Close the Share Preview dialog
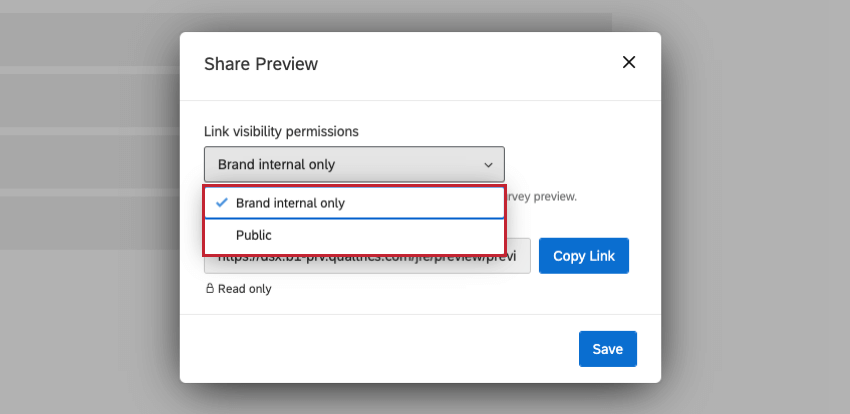Viewport: 850px width, 414px height. pos(629,62)
